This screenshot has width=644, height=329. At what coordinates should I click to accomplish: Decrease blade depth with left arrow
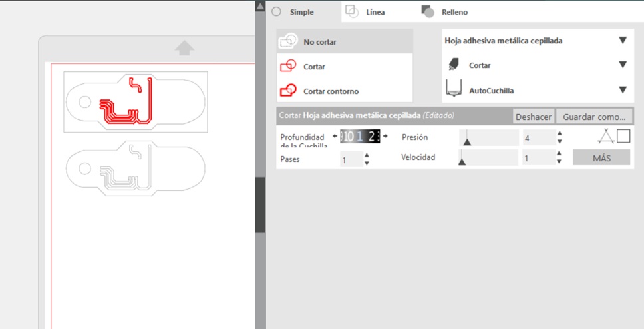(x=335, y=136)
